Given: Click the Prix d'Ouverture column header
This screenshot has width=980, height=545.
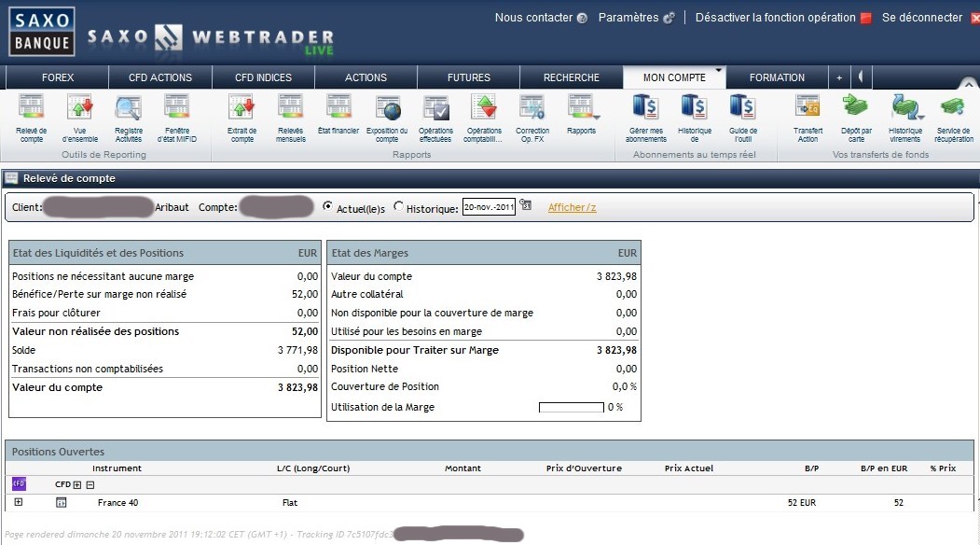Looking at the screenshot, I should tap(584, 468).
